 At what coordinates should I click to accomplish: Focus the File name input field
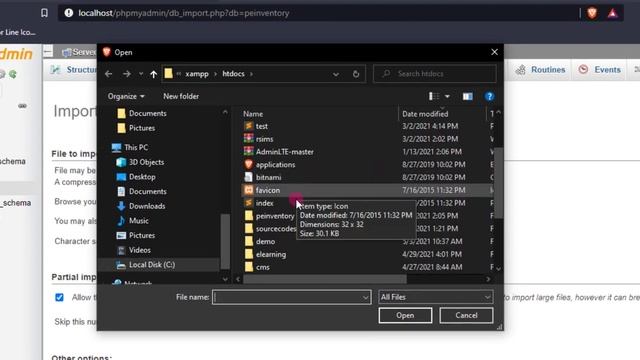point(287,297)
